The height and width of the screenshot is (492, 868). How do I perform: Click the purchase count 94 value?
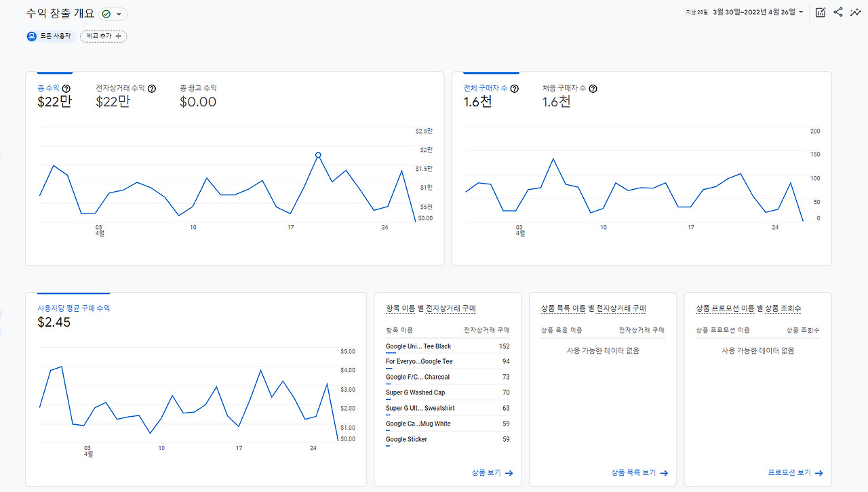click(x=506, y=362)
